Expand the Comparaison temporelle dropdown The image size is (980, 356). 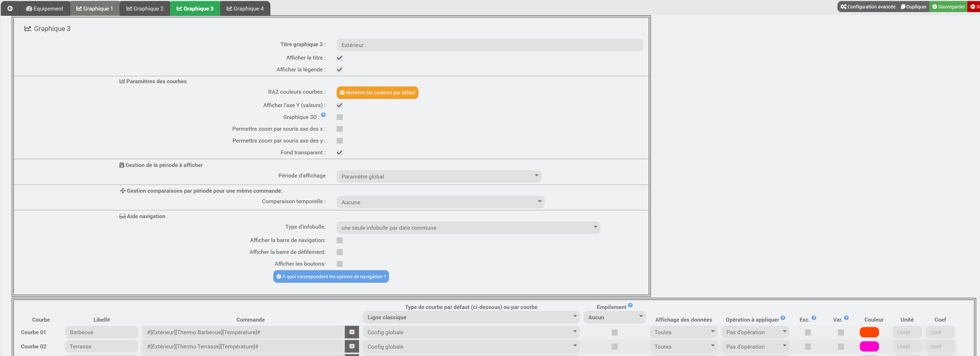[x=440, y=202]
